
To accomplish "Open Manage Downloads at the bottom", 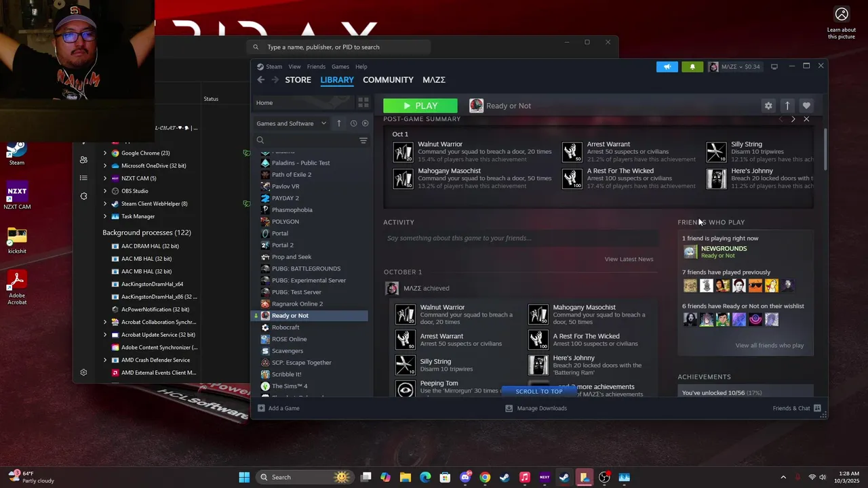I will 536,408.
